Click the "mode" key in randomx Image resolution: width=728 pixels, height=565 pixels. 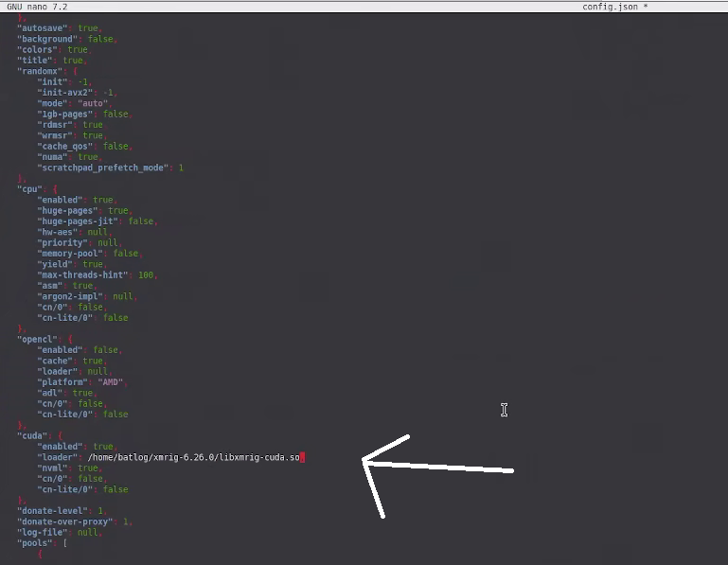[52, 103]
